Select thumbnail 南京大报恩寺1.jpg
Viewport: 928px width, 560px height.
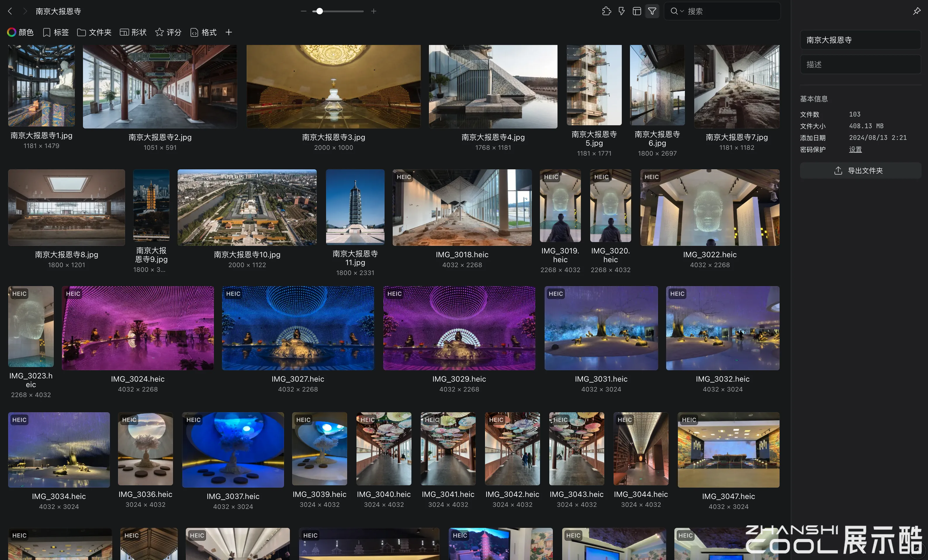click(x=41, y=86)
